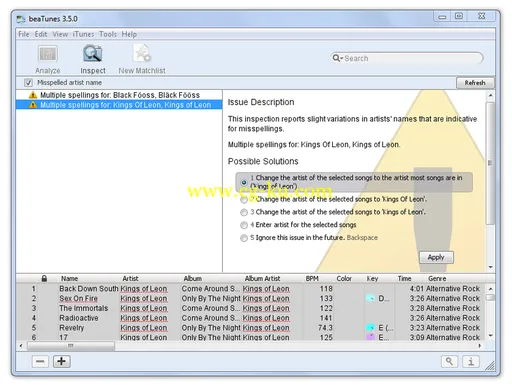The image size is (512, 389).
Task: Click the song table scroll down arrow
Action: point(490,336)
